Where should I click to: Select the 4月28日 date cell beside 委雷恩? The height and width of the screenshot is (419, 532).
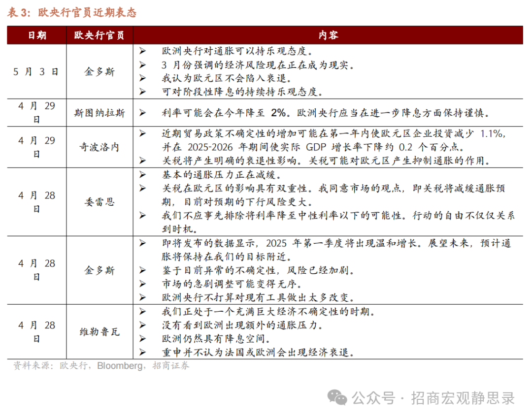click(x=36, y=202)
